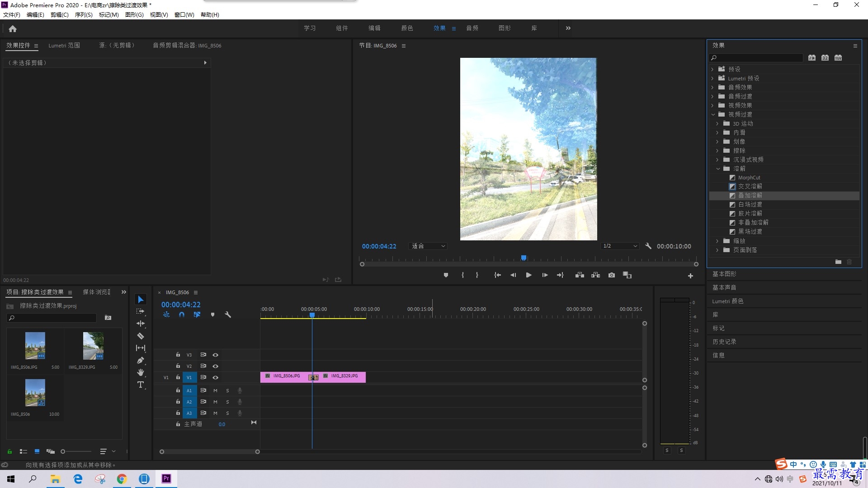Click the Home icon
This screenshot has height=488, width=868.
[x=13, y=28]
